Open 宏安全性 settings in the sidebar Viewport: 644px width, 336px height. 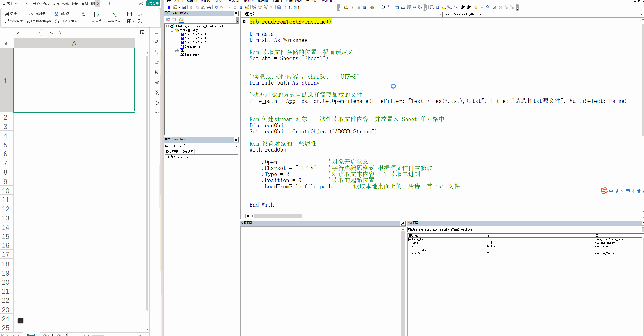point(14,21)
